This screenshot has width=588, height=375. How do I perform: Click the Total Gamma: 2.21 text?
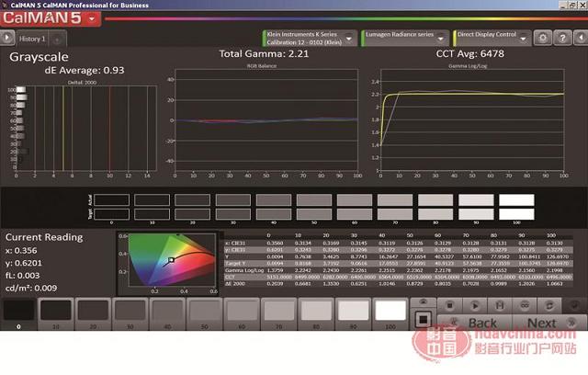pyautogui.click(x=264, y=53)
